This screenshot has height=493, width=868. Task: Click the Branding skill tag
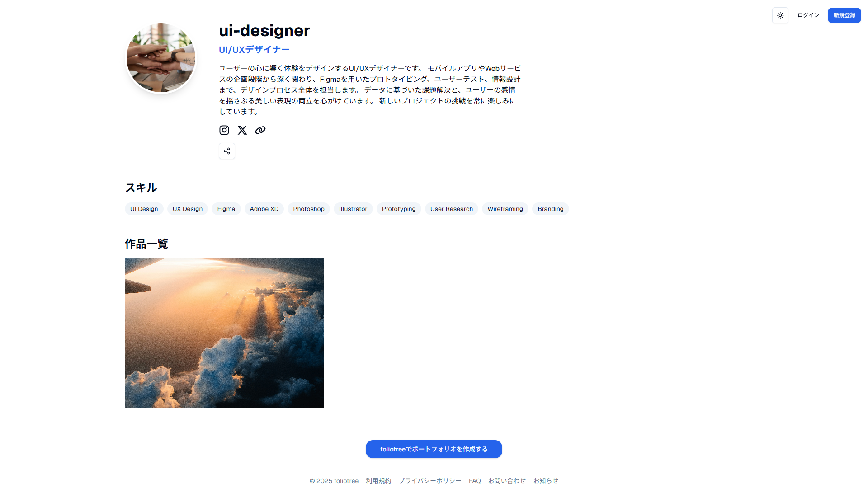pos(551,209)
